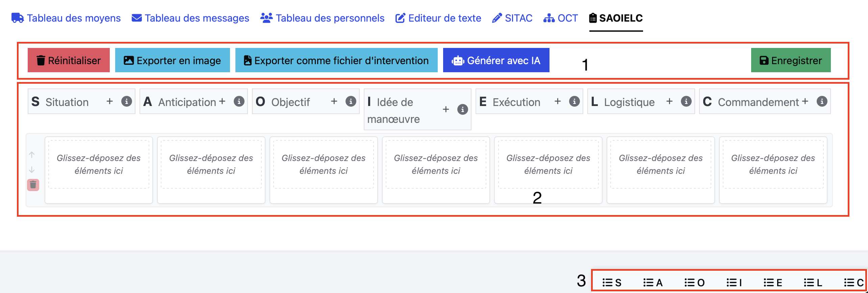Click the Situation info icon
The height and width of the screenshot is (293, 868).
click(127, 101)
